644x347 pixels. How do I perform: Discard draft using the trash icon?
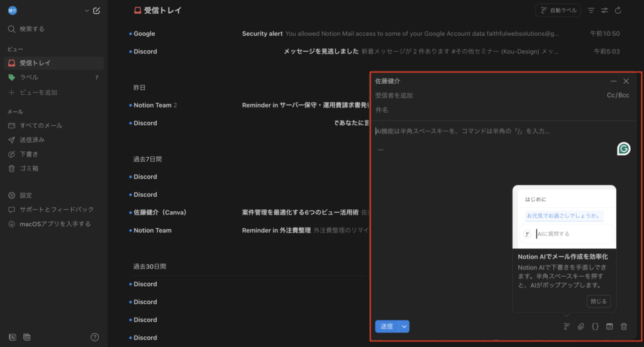[x=624, y=326]
